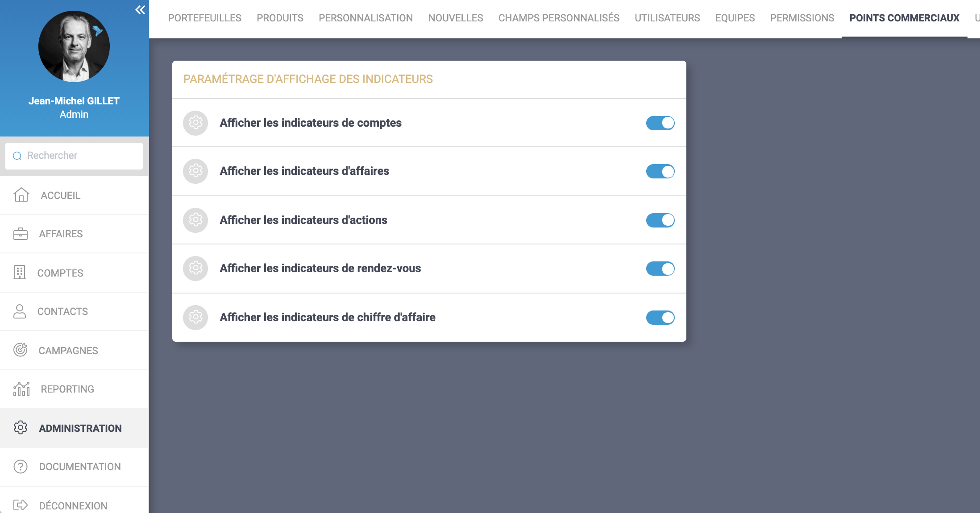Switch to the Utilisateurs tab
Screen dimensions: 980x513
(667, 18)
